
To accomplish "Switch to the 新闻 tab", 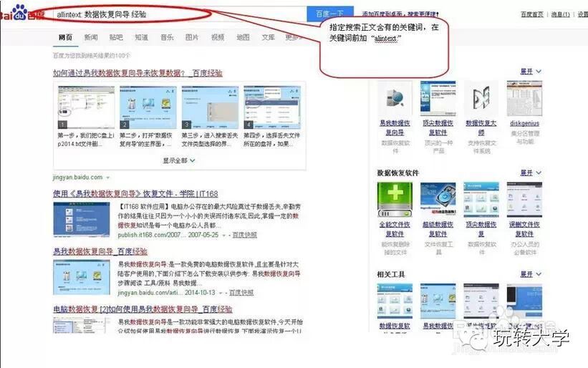I will coord(91,37).
